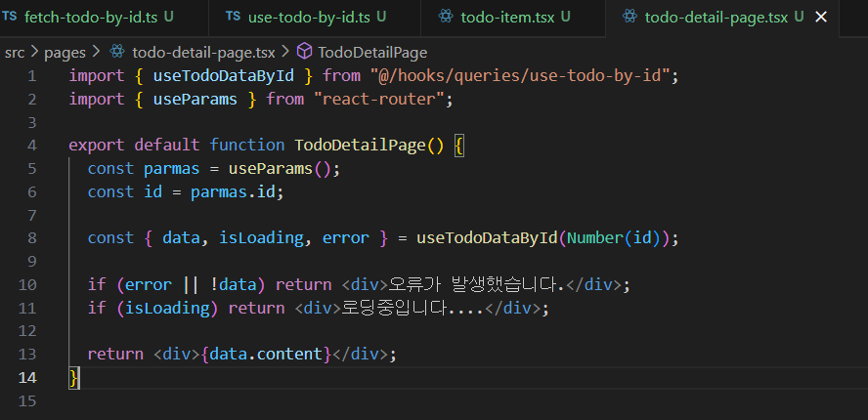Viewport: 868px width, 420px height.
Task: Open the src folder breadcrumb
Action: 15,52
